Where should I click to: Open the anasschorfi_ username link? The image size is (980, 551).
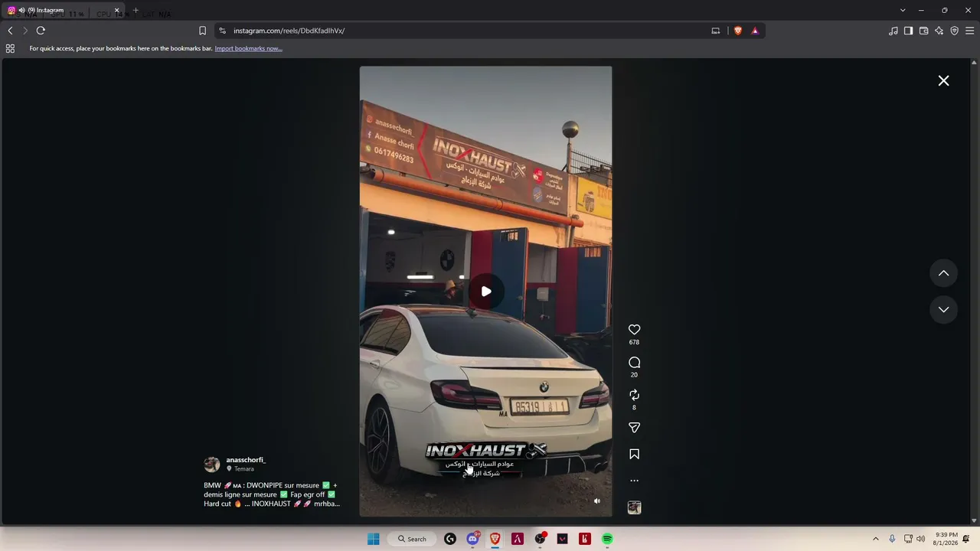tap(246, 460)
